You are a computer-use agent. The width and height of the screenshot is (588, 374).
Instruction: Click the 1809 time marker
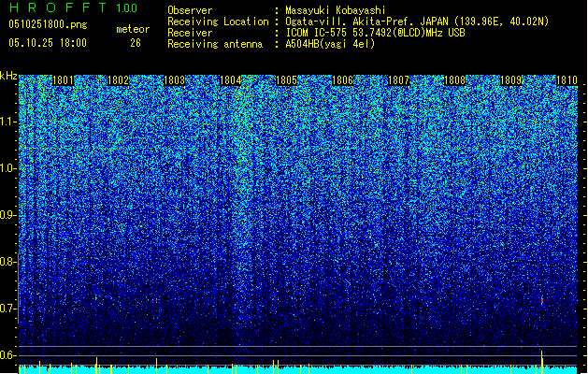pyautogui.click(x=511, y=80)
